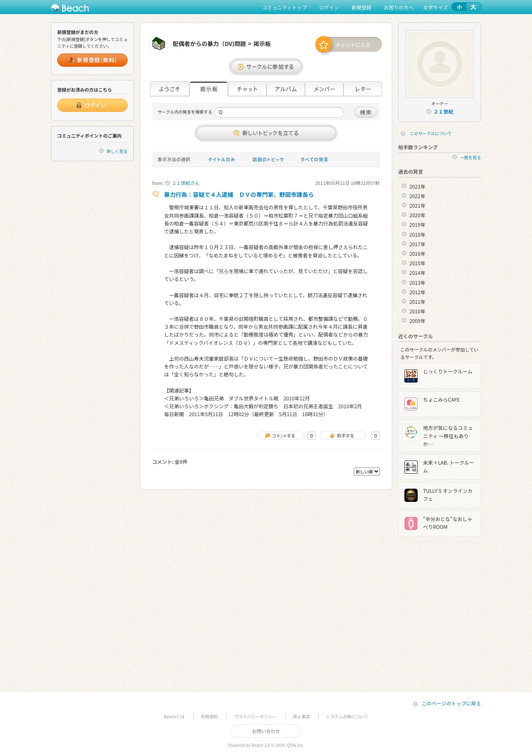532x756 pixels.
Task: Open ２１世紀さん author link
Action: (x=186, y=183)
